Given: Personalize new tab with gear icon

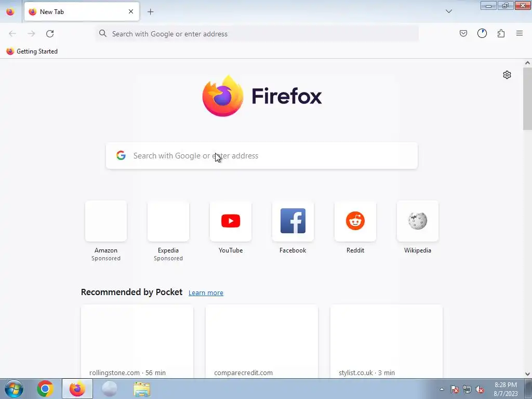Looking at the screenshot, I should pyautogui.click(x=507, y=75).
